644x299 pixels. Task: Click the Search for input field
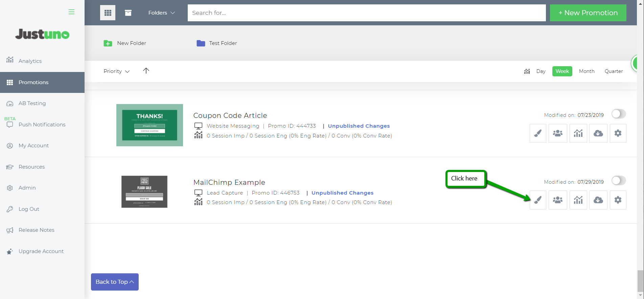click(x=366, y=13)
